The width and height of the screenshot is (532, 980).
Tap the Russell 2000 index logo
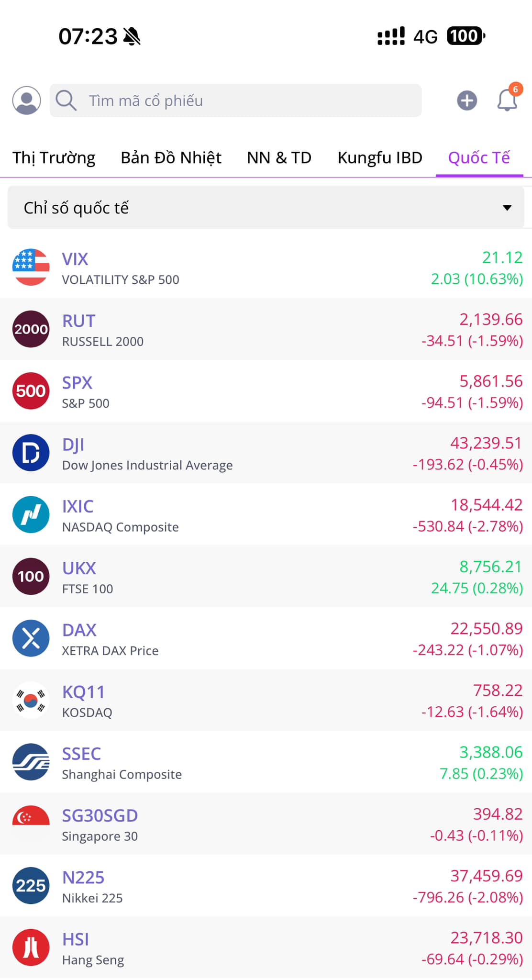point(31,329)
